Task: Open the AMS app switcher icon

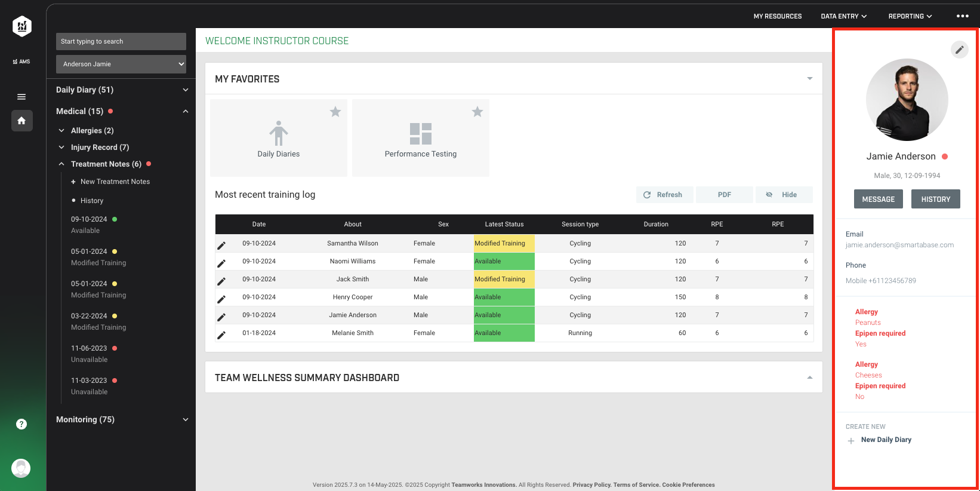Action: [21, 62]
